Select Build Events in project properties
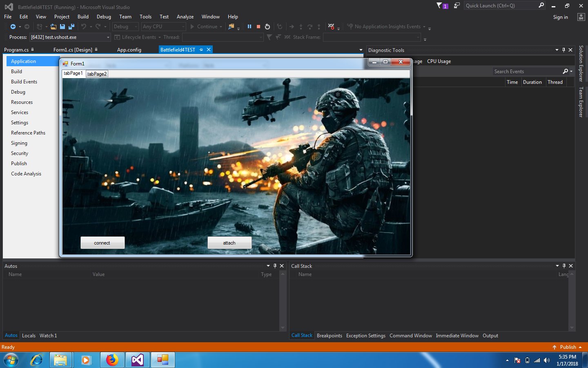588x368 pixels. [24, 82]
